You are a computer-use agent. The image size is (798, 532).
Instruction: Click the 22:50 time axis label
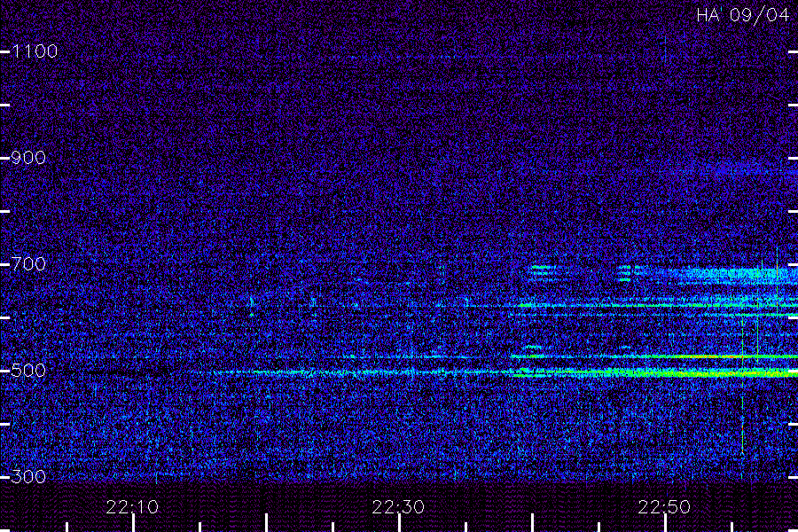click(x=664, y=507)
